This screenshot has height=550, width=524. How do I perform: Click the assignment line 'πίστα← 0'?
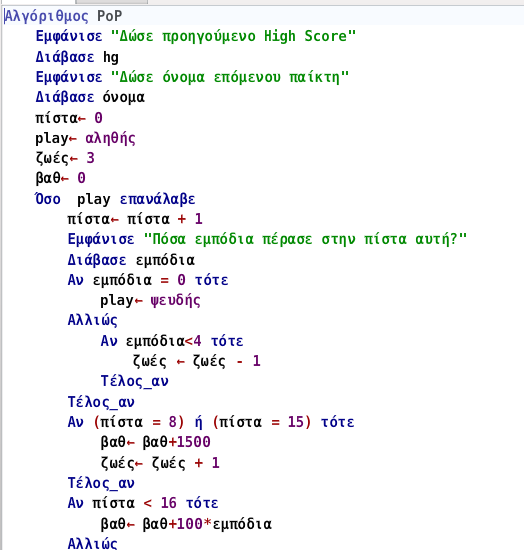tap(69, 118)
